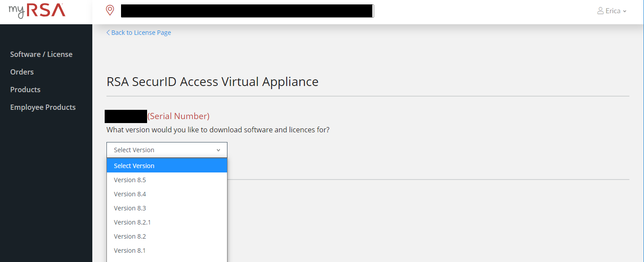The width and height of the screenshot is (644, 262).
Task: Select Version 8.1 from the list
Action: [130, 251]
